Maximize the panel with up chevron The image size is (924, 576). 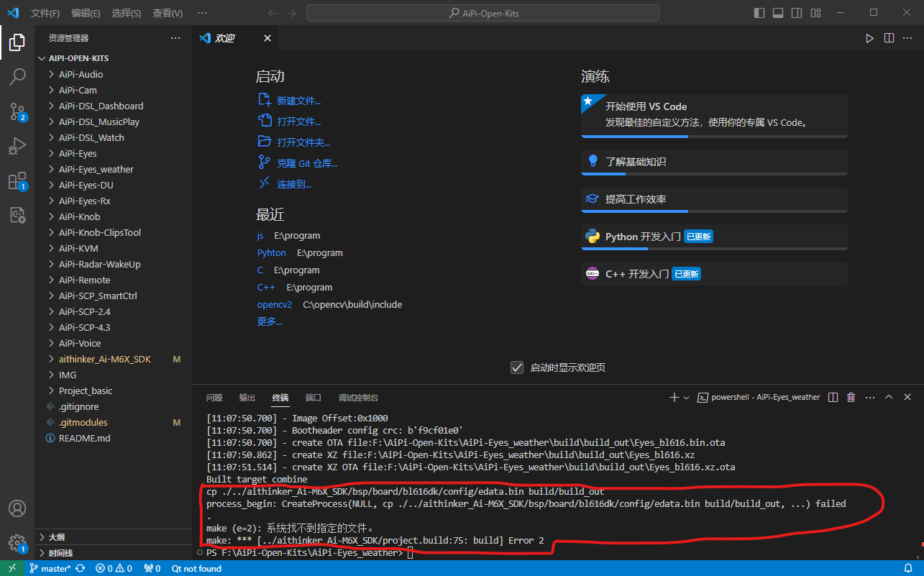[x=889, y=397]
